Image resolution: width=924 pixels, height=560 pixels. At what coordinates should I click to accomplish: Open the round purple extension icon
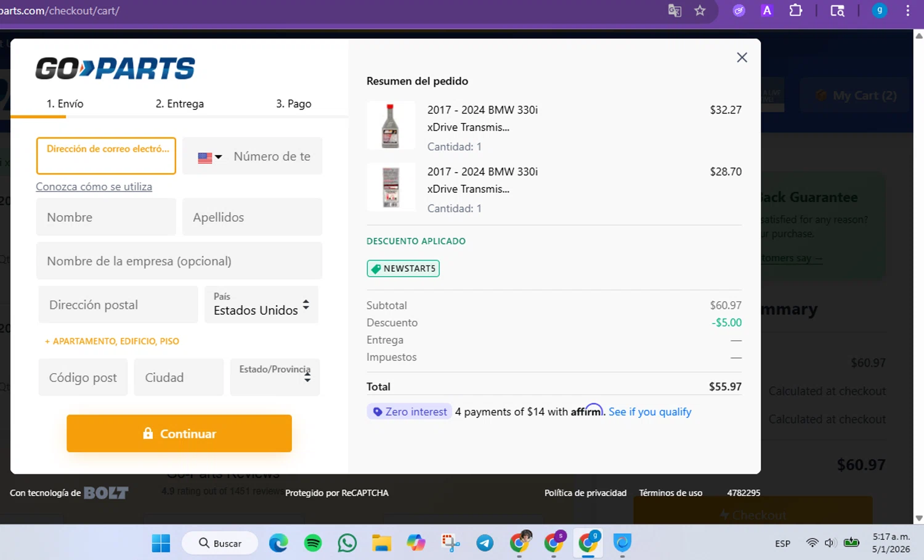(x=739, y=10)
